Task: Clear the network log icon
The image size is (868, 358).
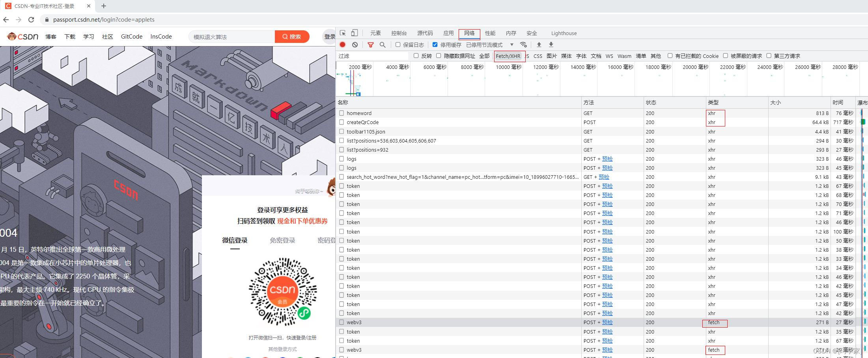Action: tap(355, 45)
